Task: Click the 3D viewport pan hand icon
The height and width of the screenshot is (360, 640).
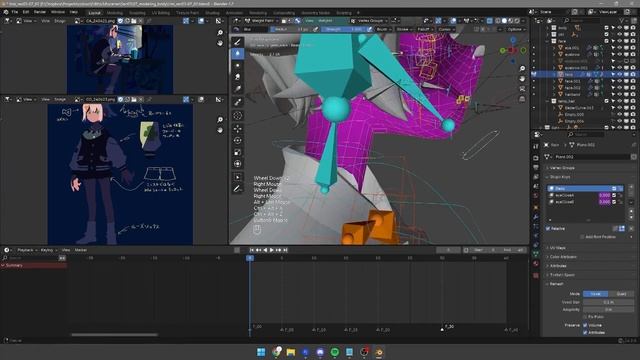Action: [522, 78]
